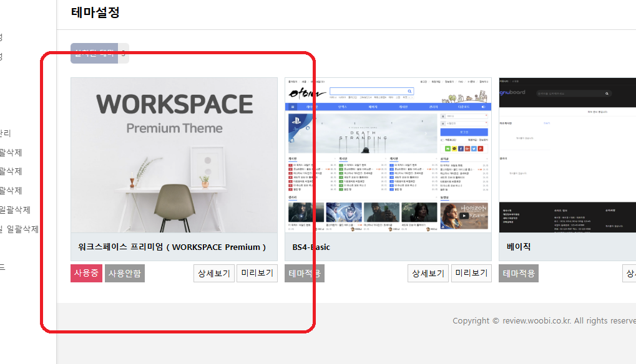Click the BS4-Basic theme screenshot thumbnail

click(x=388, y=155)
